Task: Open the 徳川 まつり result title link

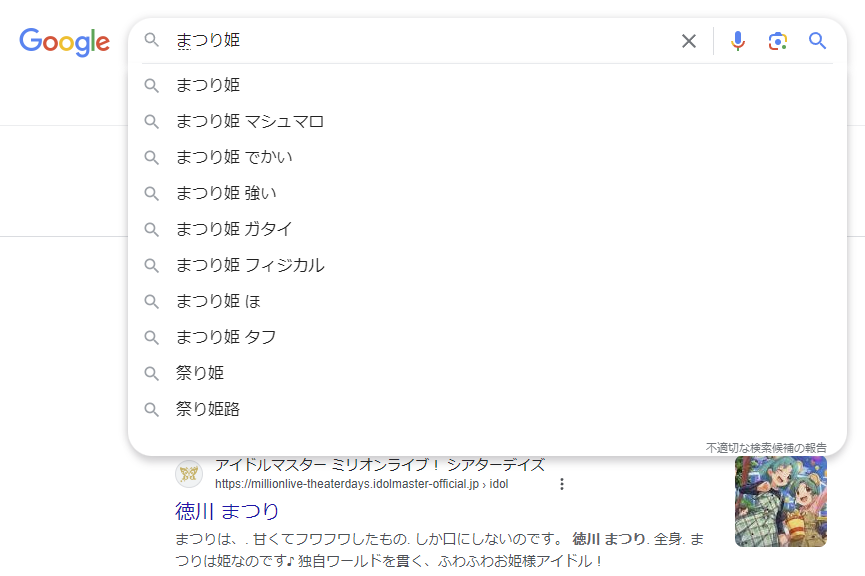Action: [x=227, y=511]
